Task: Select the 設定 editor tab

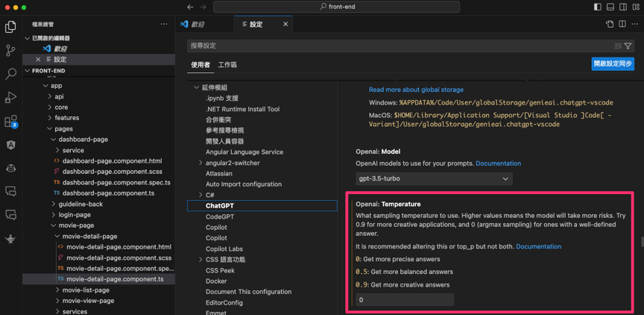Action: [x=263, y=25]
